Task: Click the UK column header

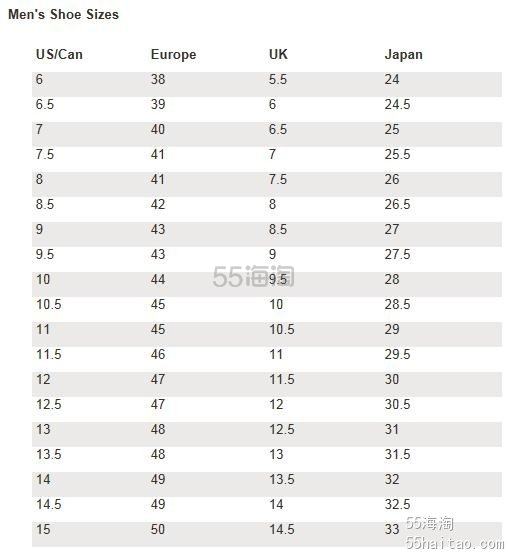Action: (278, 55)
